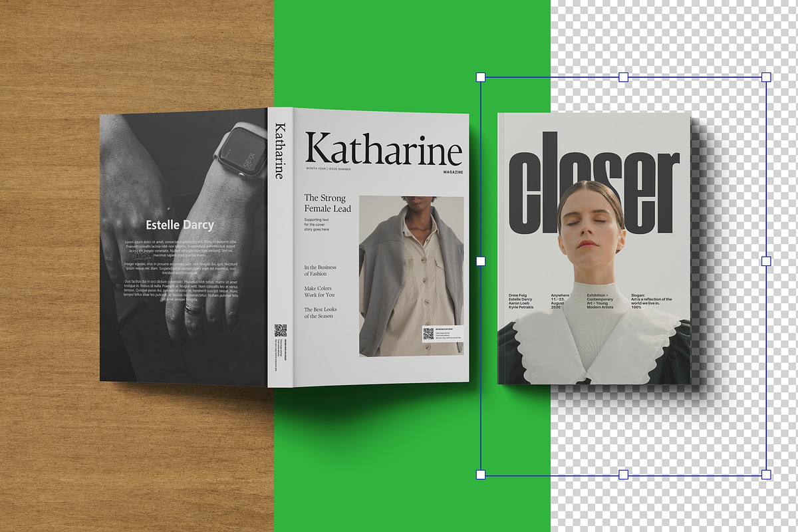Screen dimensions: 798x532
Task: Click the "MAGAZINE" label under Katharine title
Action: 453,172
